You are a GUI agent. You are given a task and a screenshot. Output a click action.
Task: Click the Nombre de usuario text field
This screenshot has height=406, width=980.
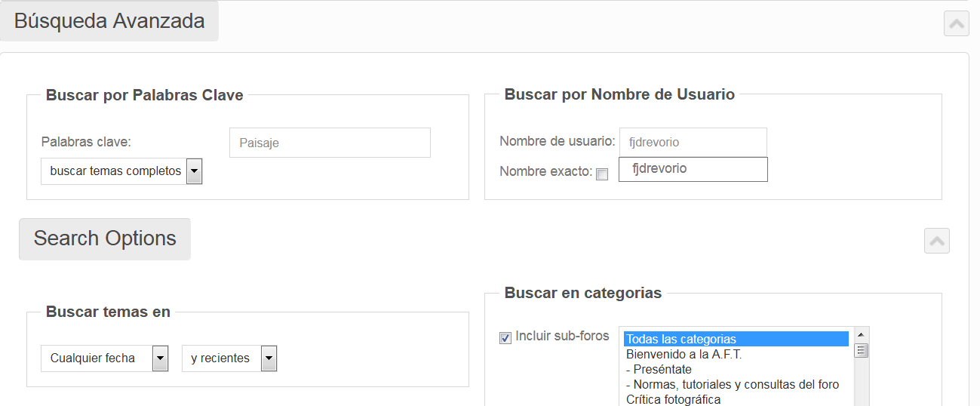tap(692, 142)
